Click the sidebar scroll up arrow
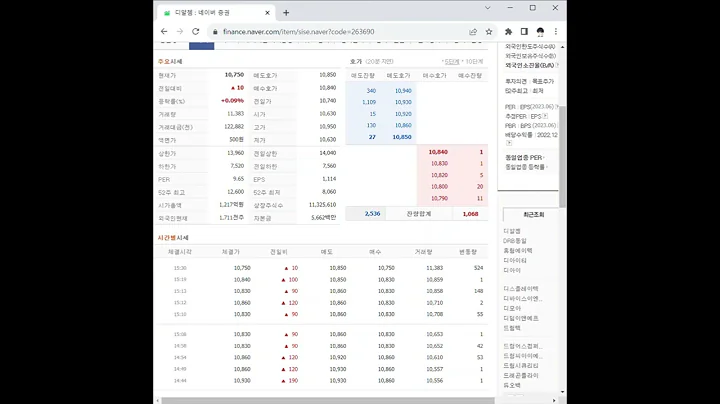The width and height of the screenshot is (720, 404). tap(562, 47)
